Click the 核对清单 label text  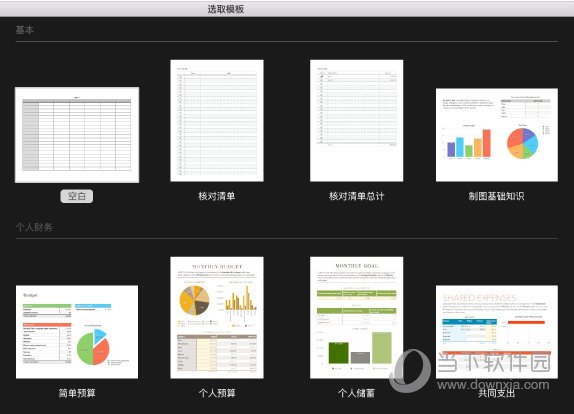[217, 196]
